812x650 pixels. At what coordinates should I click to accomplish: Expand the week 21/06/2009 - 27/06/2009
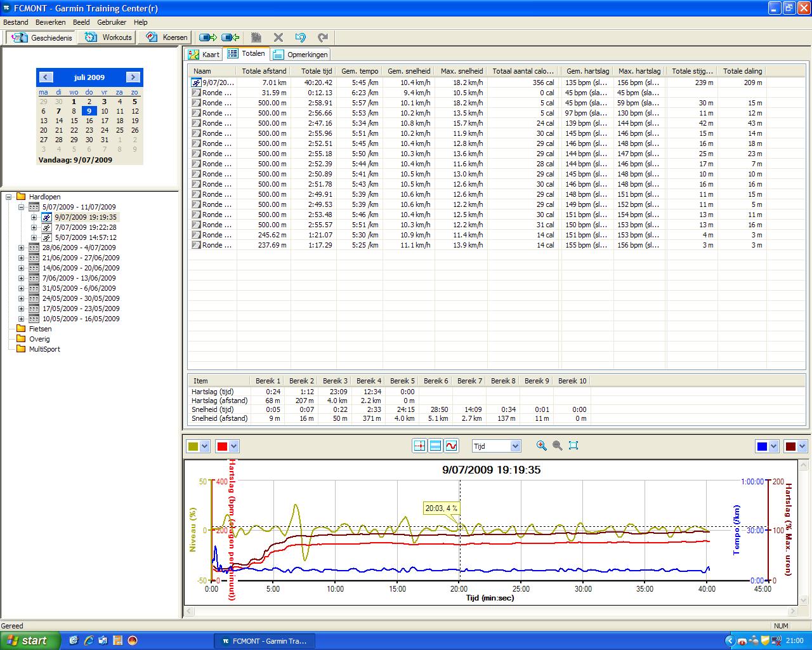pos(21,258)
